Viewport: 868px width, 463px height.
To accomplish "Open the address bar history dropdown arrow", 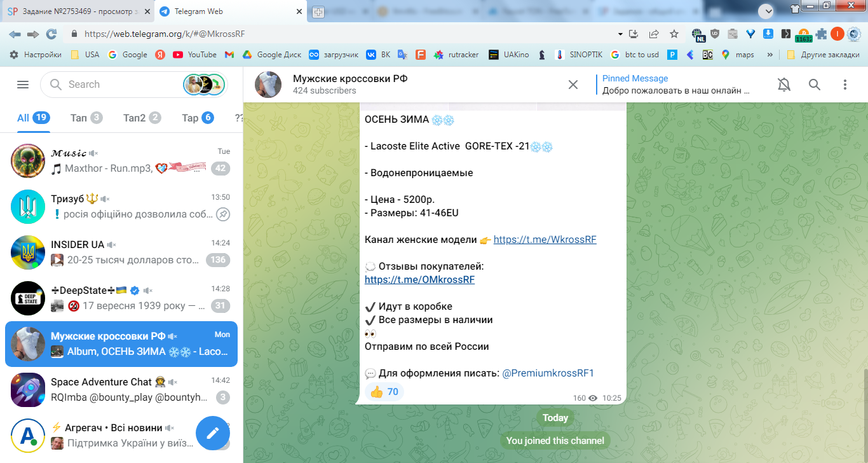I will [620, 34].
